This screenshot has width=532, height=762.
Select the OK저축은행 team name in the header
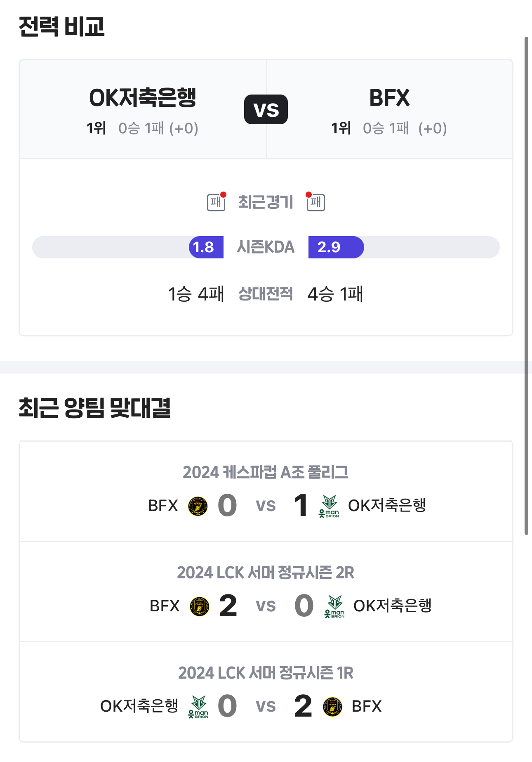click(143, 98)
